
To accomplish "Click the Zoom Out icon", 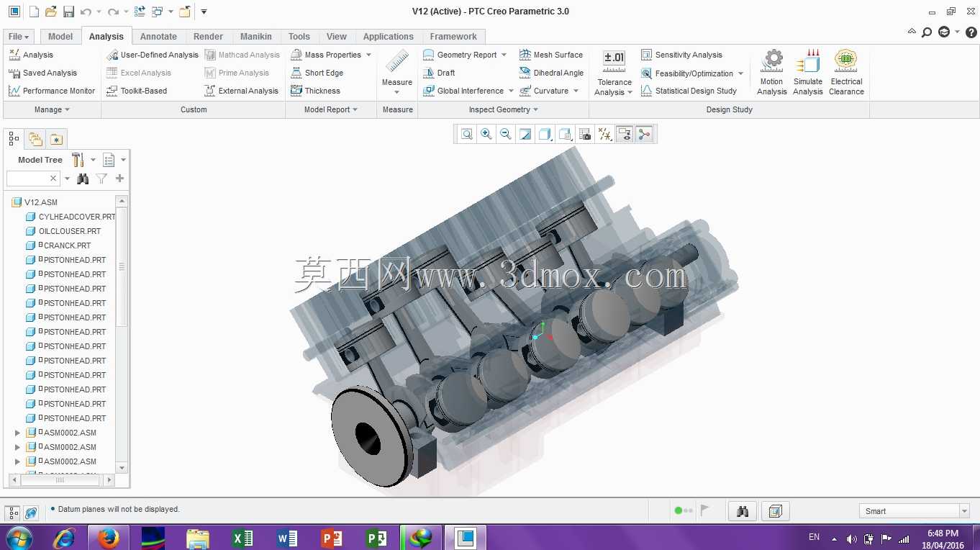I will pos(506,134).
